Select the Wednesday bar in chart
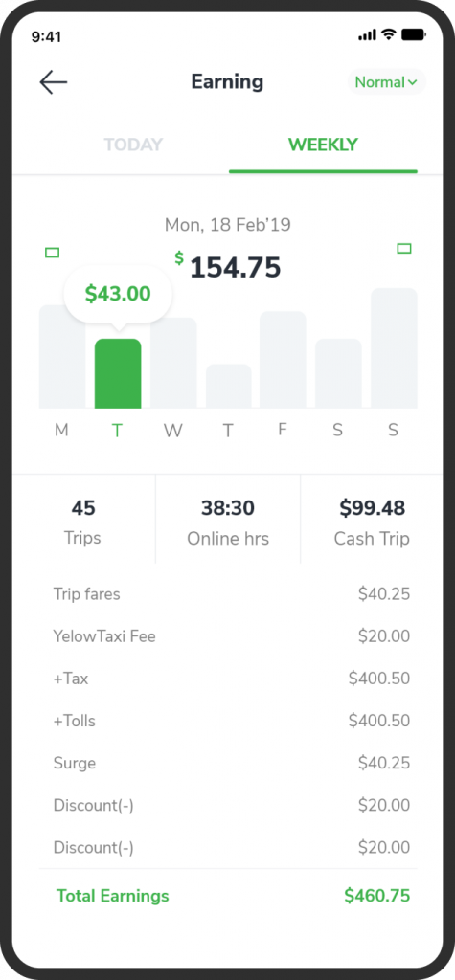The image size is (455, 980). click(173, 363)
